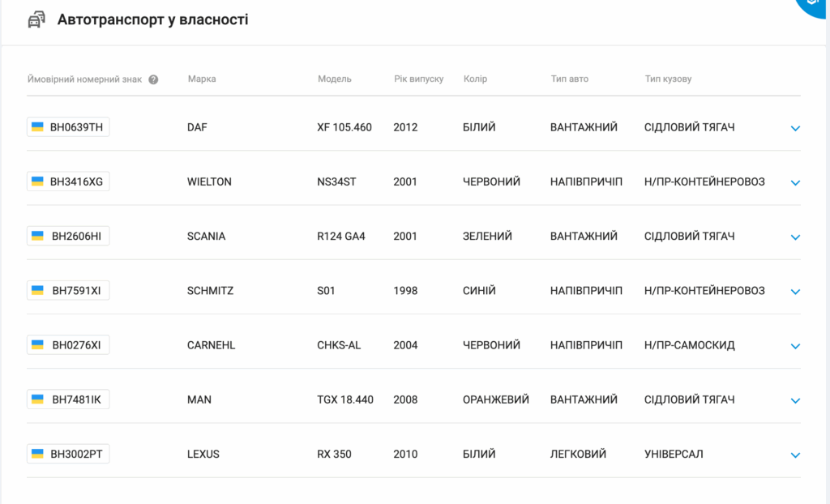Expand the SCHMITZ S01 row details
Screen dimensions: 830x504
coord(795,292)
